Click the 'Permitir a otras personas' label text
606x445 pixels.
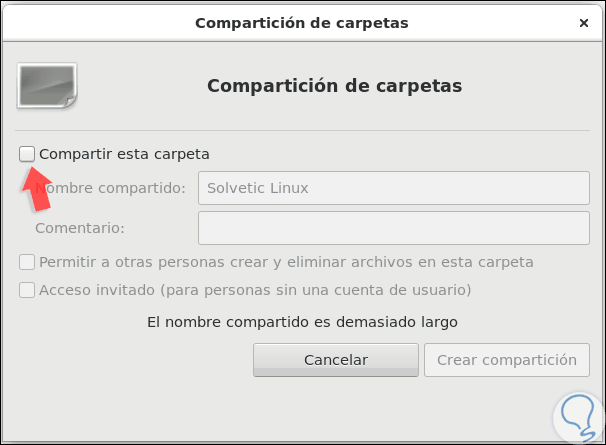coord(286,262)
